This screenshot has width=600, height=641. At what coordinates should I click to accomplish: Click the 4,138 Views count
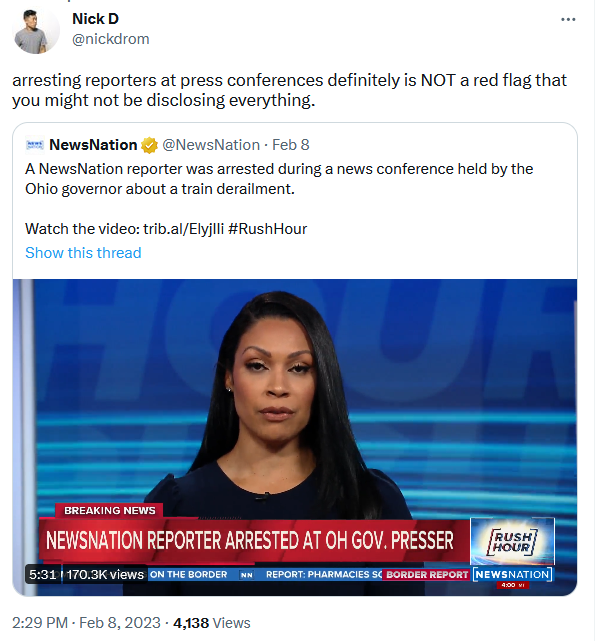tap(211, 623)
